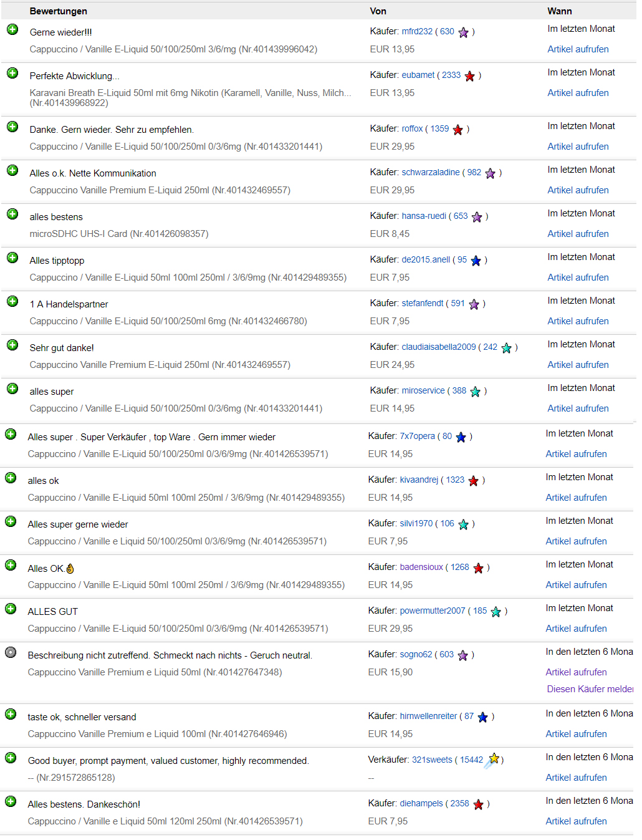The height and width of the screenshot is (840, 642).
Task: Click the grey neutral rating icon for sogno62
Action: [x=11, y=652]
